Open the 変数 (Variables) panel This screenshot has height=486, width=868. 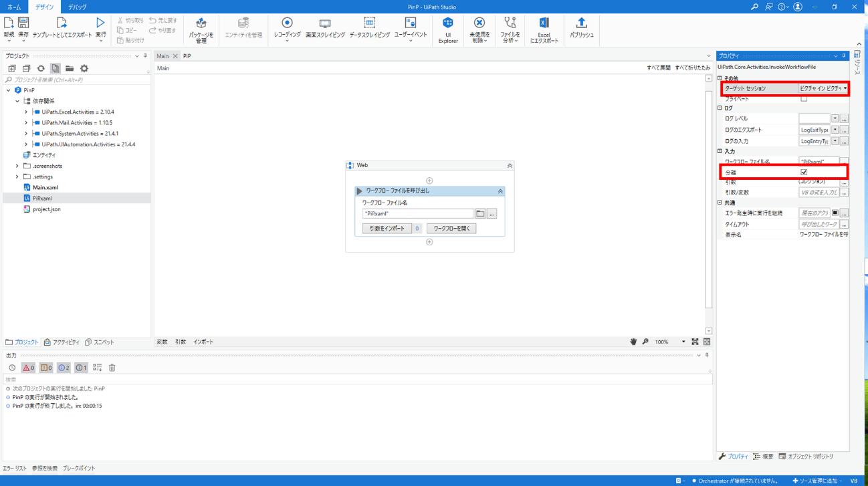tap(162, 342)
